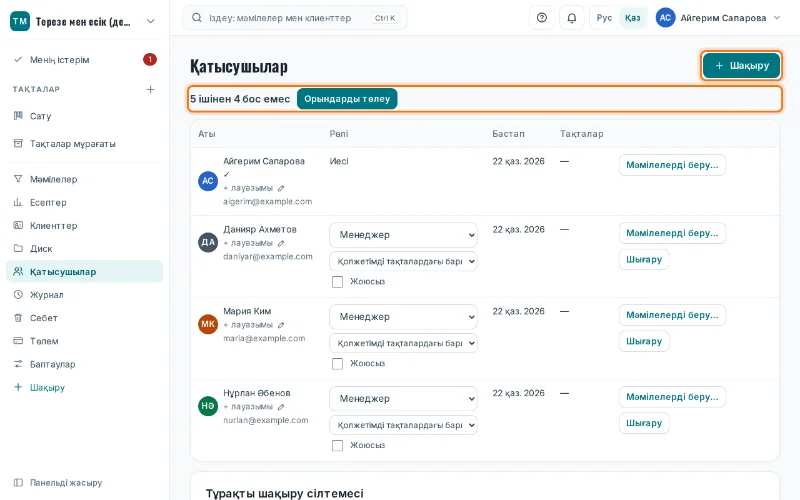Switch language to Қаз
This screenshot has width=800, height=500.
[633, 18]
